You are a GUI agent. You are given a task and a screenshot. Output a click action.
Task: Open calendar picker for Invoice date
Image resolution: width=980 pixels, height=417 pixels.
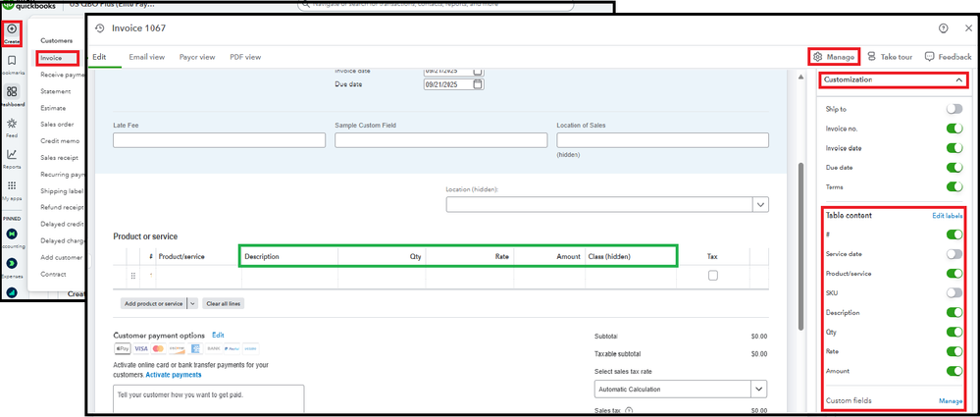478,70
